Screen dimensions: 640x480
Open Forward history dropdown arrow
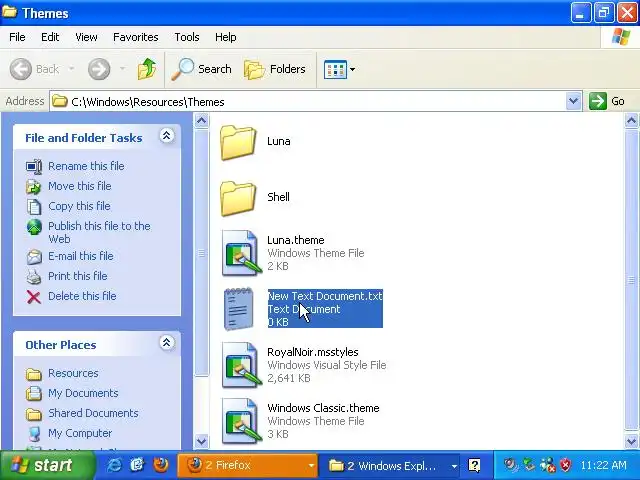pyautogui.click(x=122, y=69)
